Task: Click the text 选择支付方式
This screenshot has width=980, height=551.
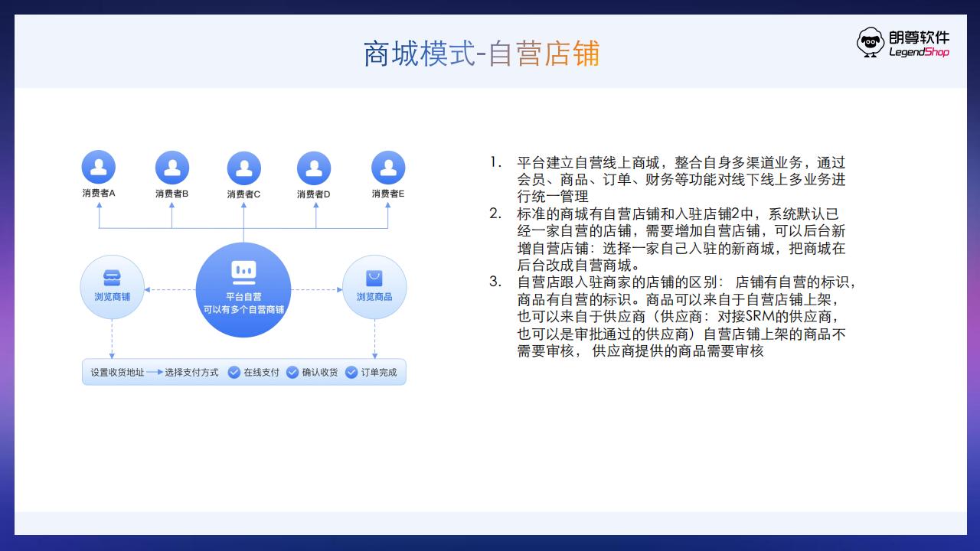Action: pyautogui.click(x=191, y=373)
